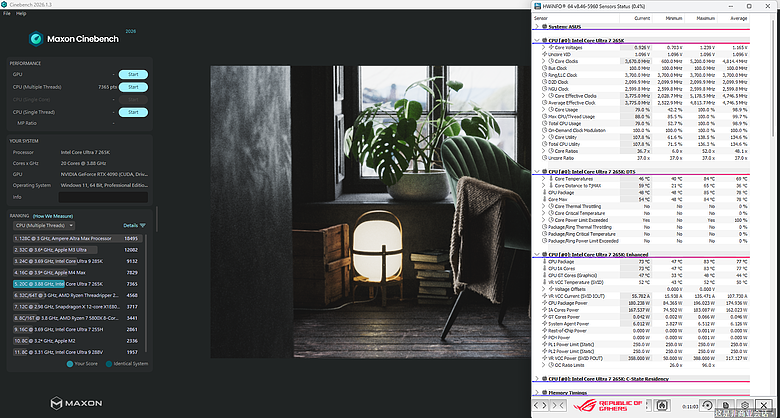The width and height of the screenshot is (780, 418).
Task: Click chip icon beside System: ASUS
Action: [x=544, y=26]
